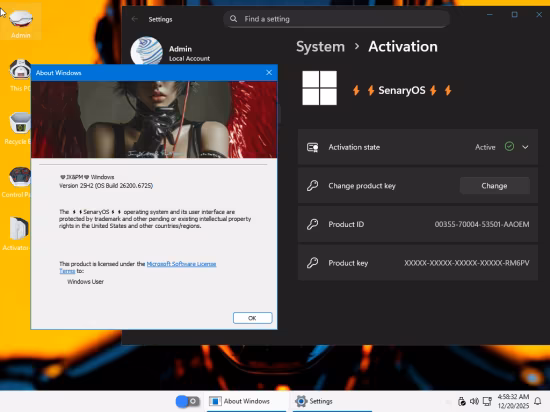
Task: Click the search magnifier icon in Settings
Action: click(x=233, y=19)
